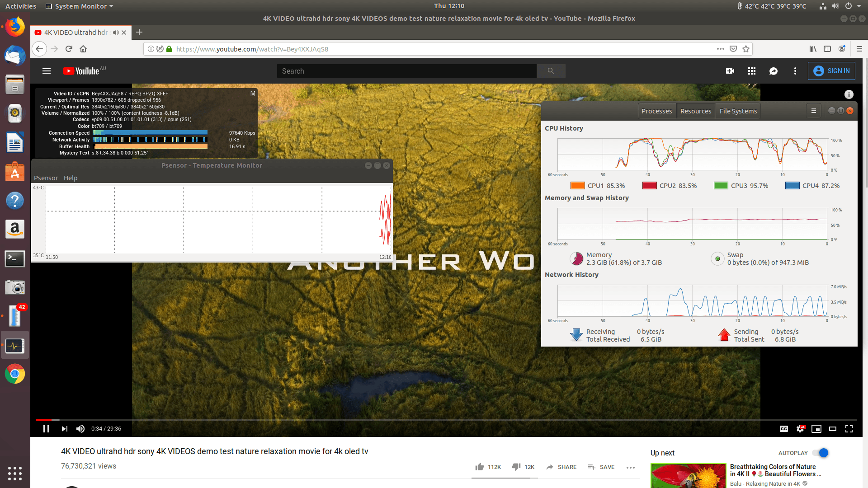Toggle Firefox sidebar view
This screenshot has width=868, height=488.
tap(827, 49)
